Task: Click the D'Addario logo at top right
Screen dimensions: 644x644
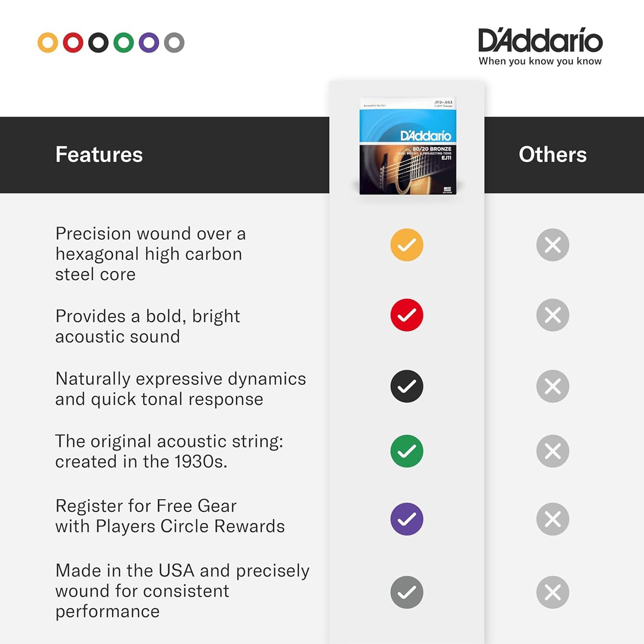Action: [x=540, y=46]
